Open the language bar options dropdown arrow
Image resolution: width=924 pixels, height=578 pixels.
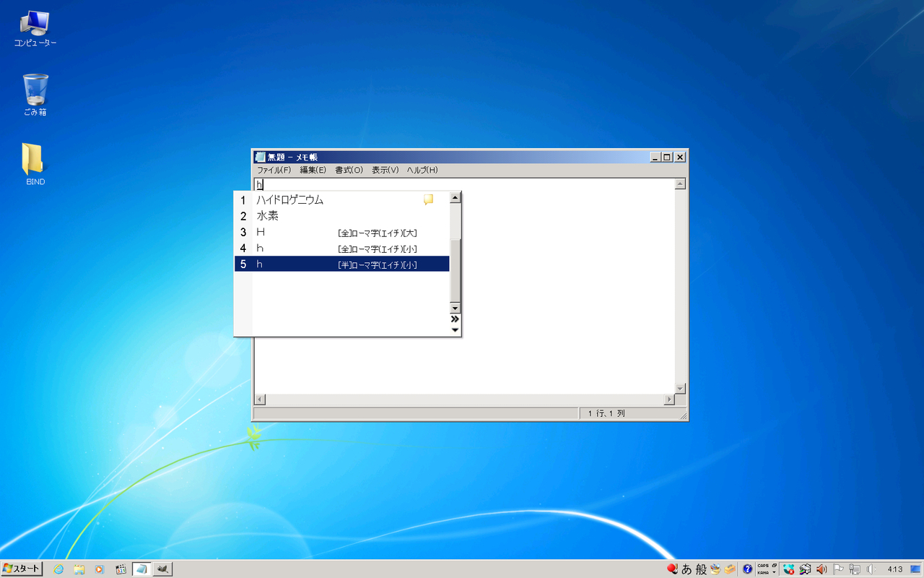(774, 572)
